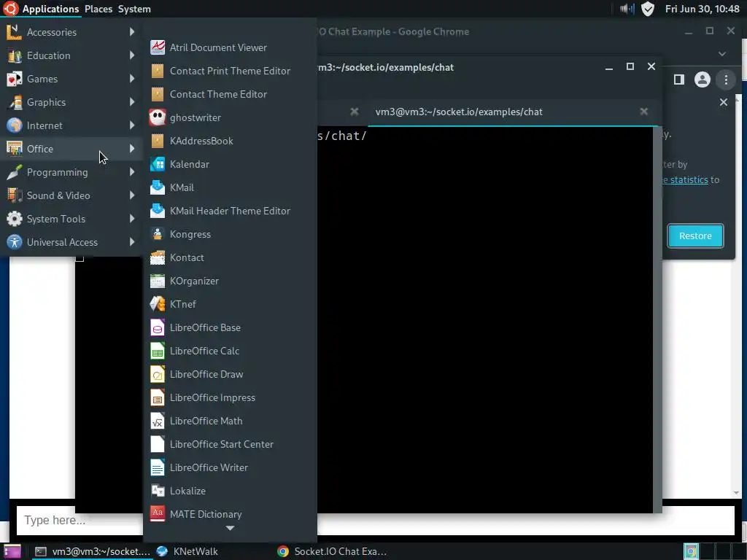Click the Restore button
Screen dimensions: 747x560
pos(695,236)
